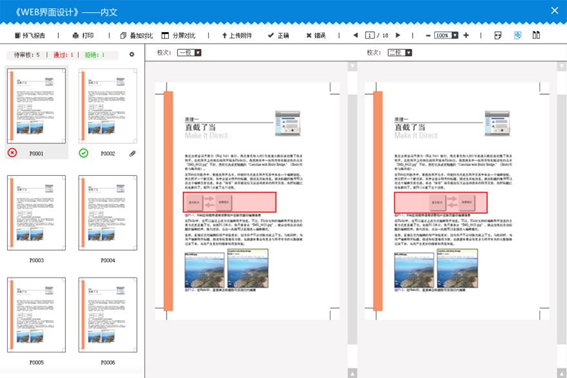Expand the right pane 校次 dropdown
Image resolution: width=567 pixels, height=378 pixels.
click(x=409, y=53)
